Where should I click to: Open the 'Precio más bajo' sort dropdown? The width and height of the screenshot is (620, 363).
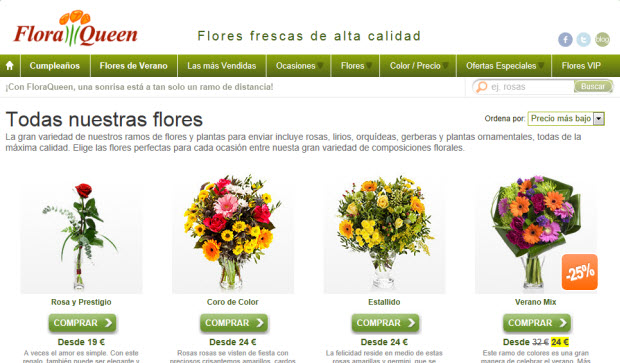pos(566,119)
